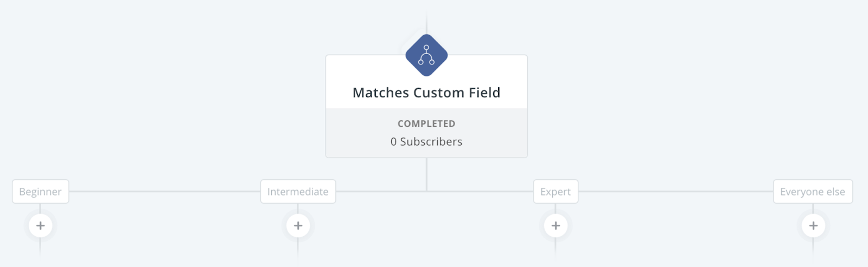Open the Matches Custom Field node title
The image size is (868, 267).
(x=426, y=93)
